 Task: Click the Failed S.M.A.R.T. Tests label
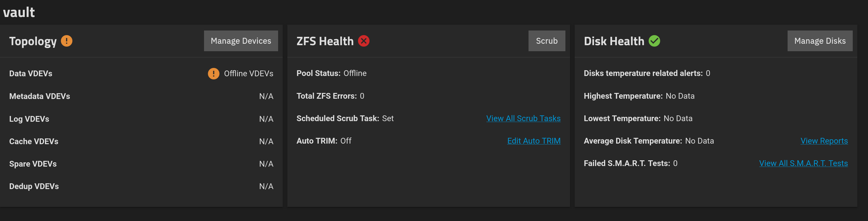tap(627, 163)
